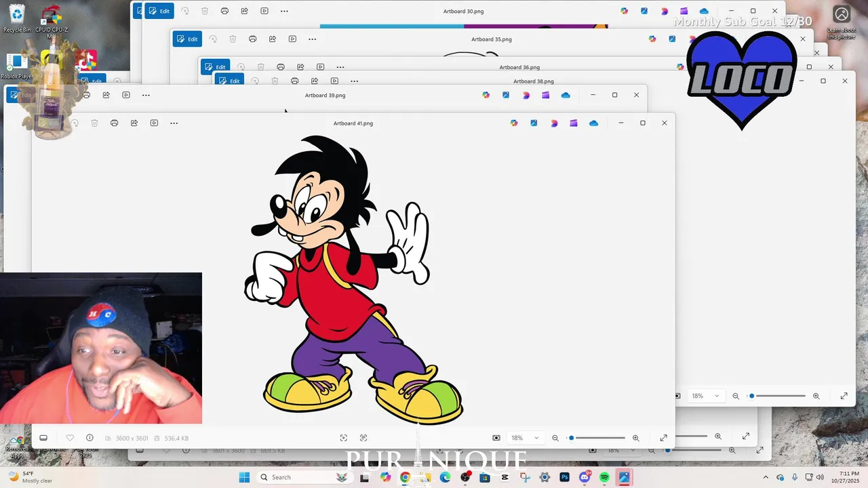Print from the Artboard 30 window
868x488 pixels.
[x=224, y=11]
